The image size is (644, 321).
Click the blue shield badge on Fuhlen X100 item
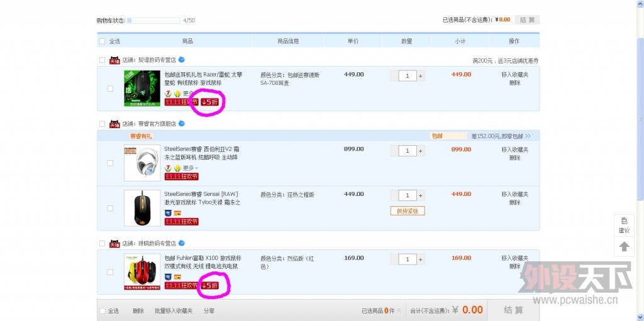[x=168, y=277]
